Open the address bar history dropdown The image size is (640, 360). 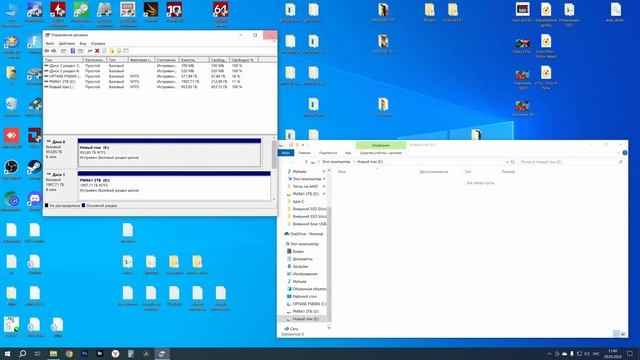coord(507,162)
